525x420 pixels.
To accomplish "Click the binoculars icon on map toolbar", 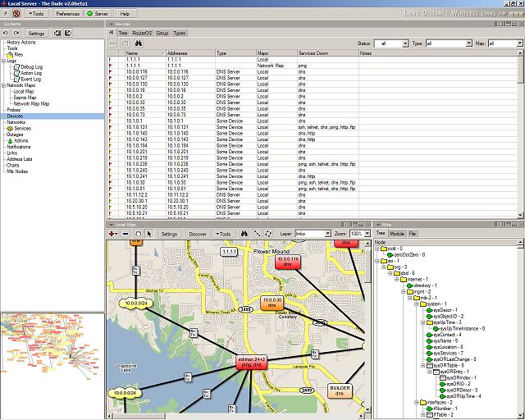I will (x=246, y=234).
